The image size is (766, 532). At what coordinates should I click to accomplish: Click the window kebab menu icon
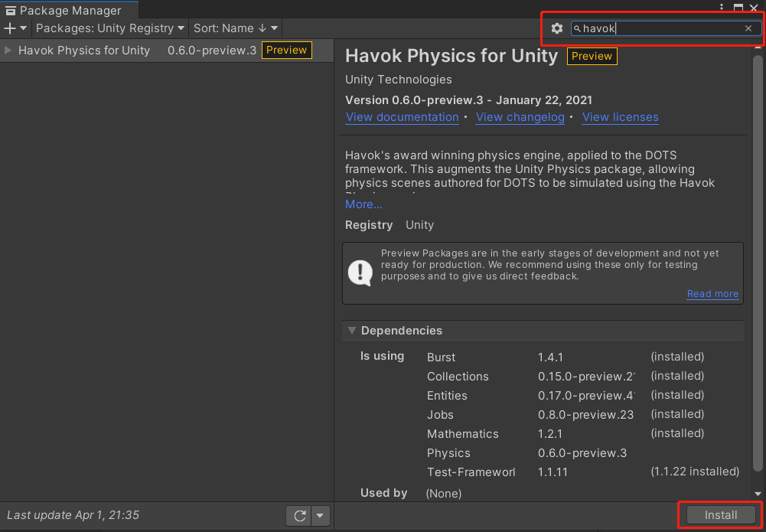pos(722,7)
